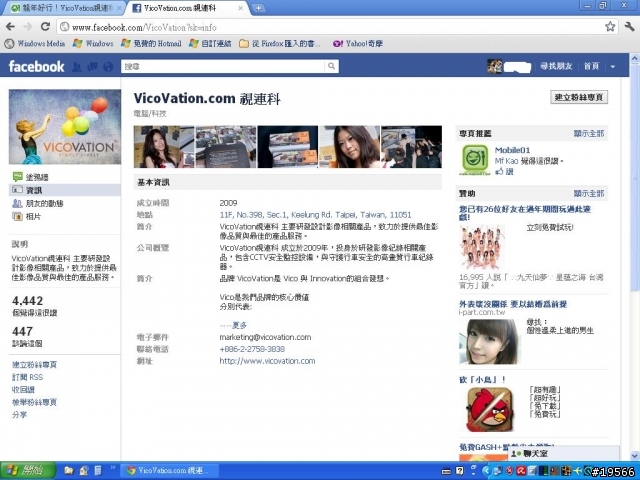Click in the Facebook search field
The width and height of the screenshot is (640, 480).
223,66
